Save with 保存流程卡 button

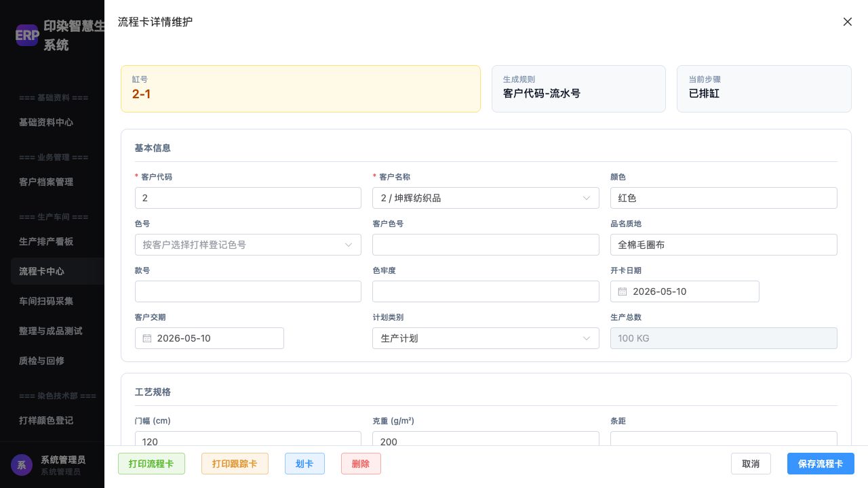pyautogui.click(x=821, y=464)
